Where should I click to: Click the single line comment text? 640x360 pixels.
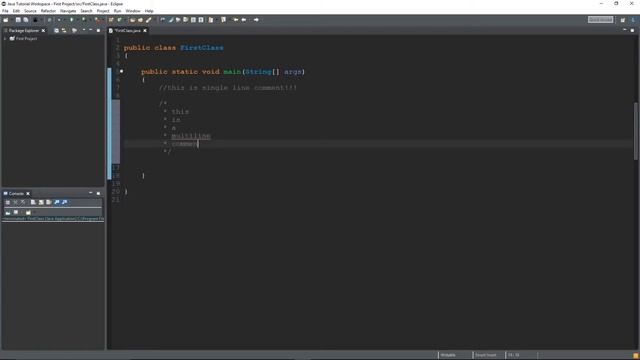tap(228, 88)
